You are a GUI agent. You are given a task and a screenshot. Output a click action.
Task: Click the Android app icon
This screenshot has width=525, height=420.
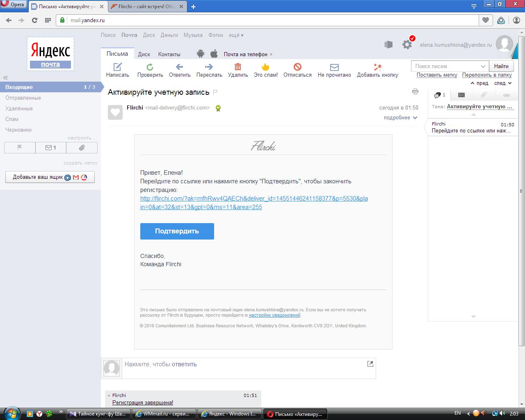click(201, 54)
